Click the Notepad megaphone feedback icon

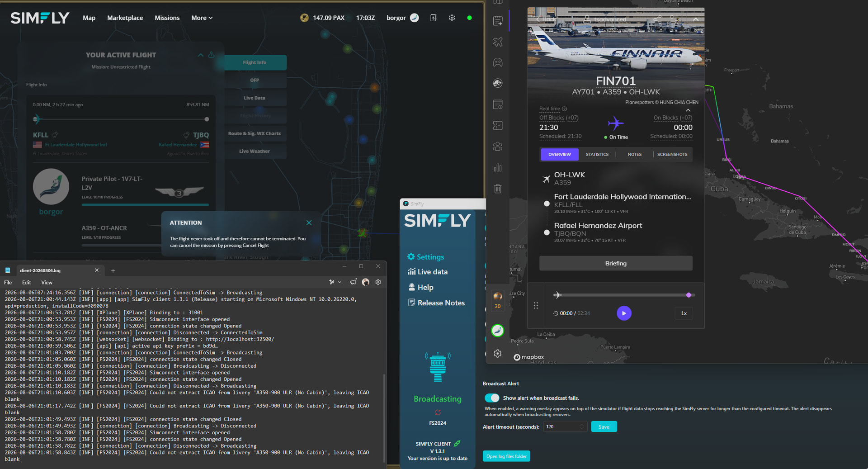[353, 282]
